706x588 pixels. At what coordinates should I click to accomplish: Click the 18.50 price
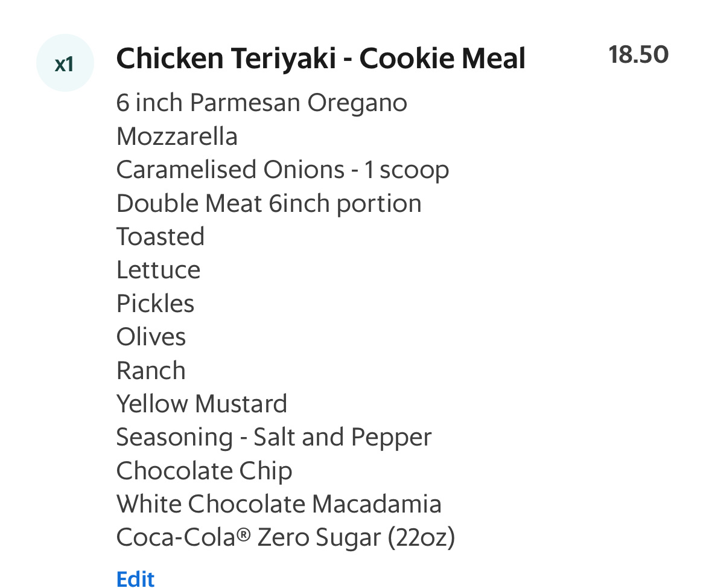click(x=638, y=54)
